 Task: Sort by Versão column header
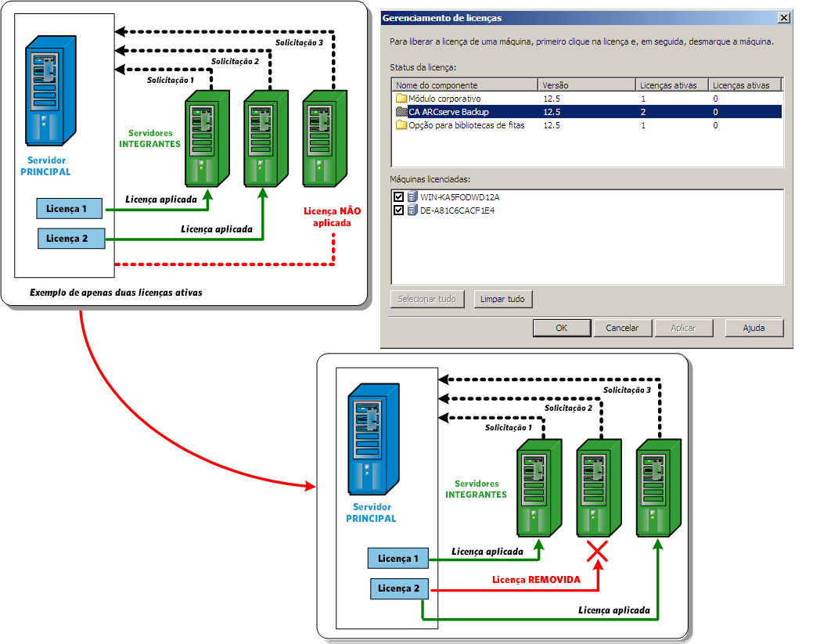pos(587,85)
